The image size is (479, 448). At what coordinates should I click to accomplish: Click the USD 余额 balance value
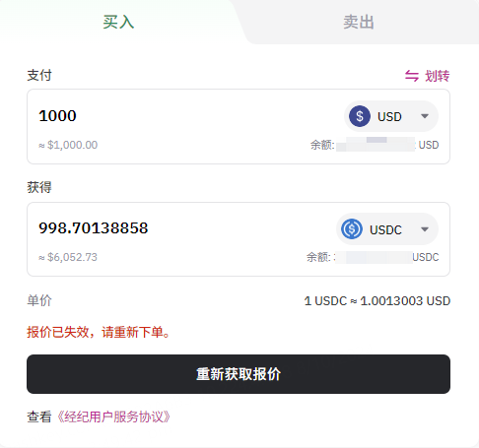tap(376, 145)
